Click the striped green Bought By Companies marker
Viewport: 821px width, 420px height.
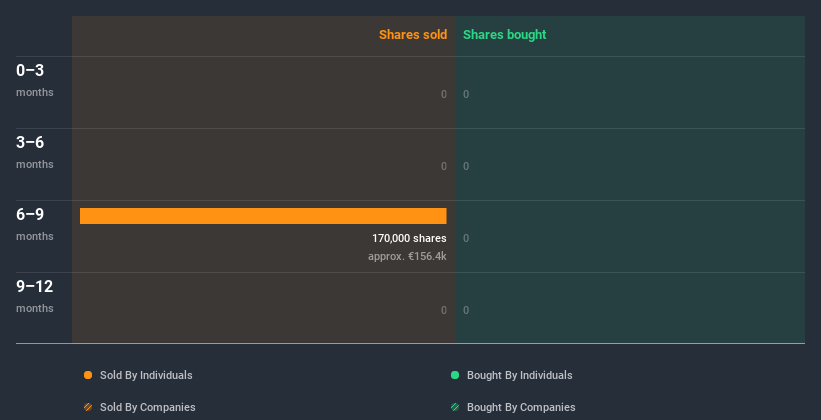pos(455,407)
